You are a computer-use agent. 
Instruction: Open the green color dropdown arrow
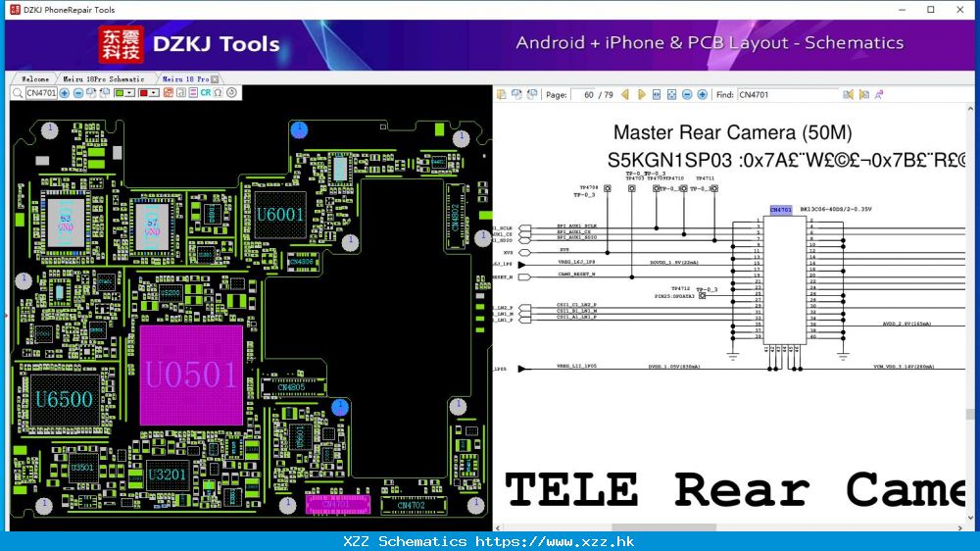click(x=130, y=93)
